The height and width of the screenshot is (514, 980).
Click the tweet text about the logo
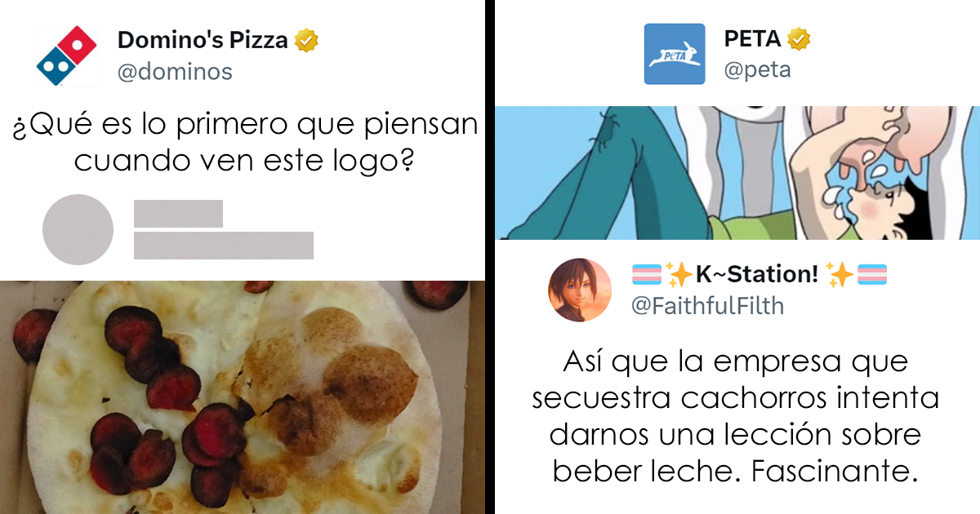pyautogui.click(x=244, y=144)
